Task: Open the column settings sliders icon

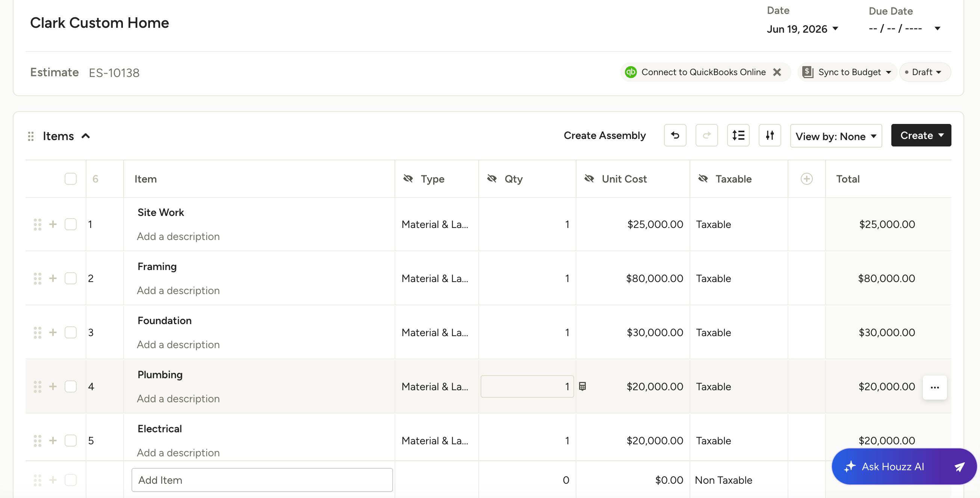Action: (x=770, y=135)
